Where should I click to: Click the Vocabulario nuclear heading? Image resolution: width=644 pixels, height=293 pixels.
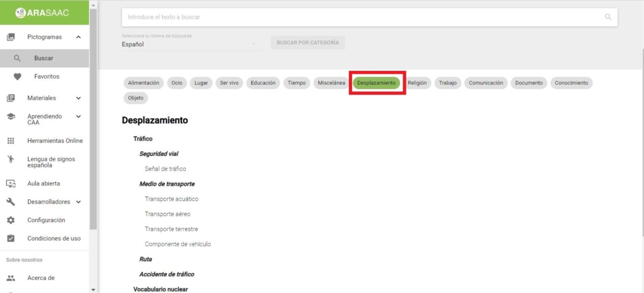pos(160,289)
